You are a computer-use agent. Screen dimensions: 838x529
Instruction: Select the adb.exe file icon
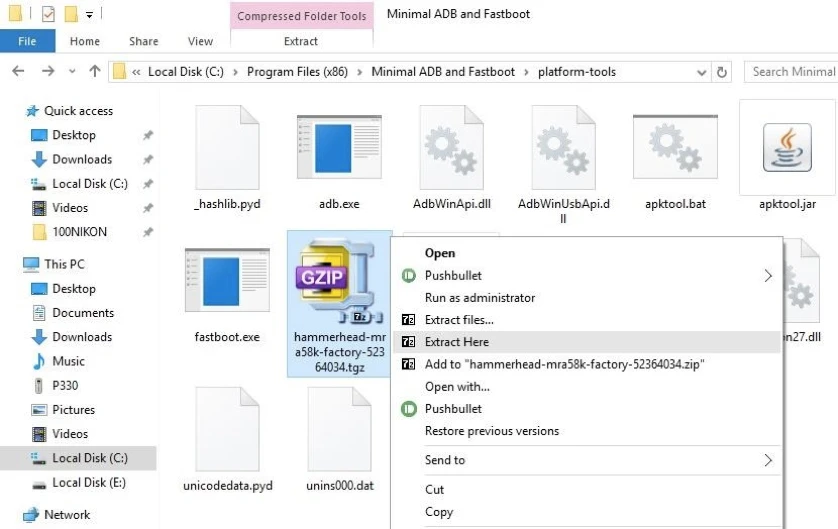tap(338, 151)
